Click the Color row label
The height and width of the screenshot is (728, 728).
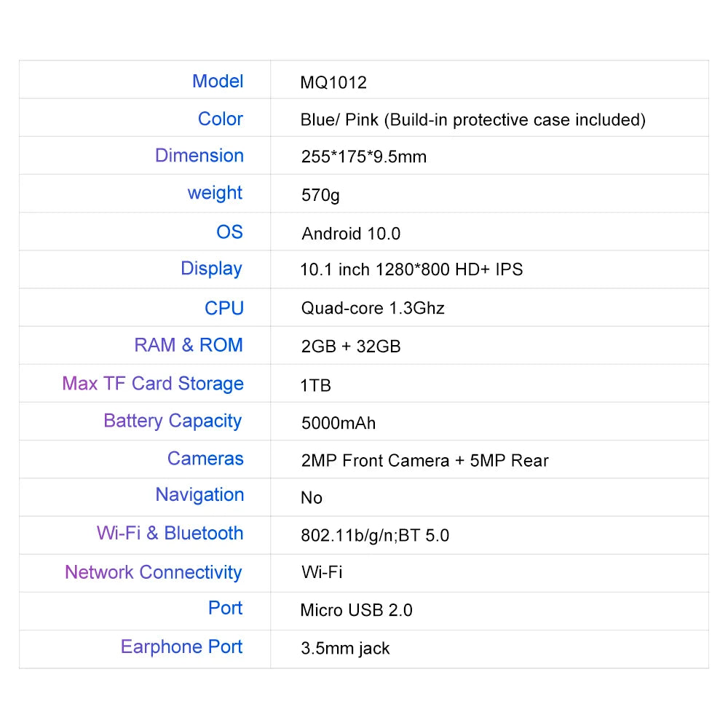tap(221, 119)
